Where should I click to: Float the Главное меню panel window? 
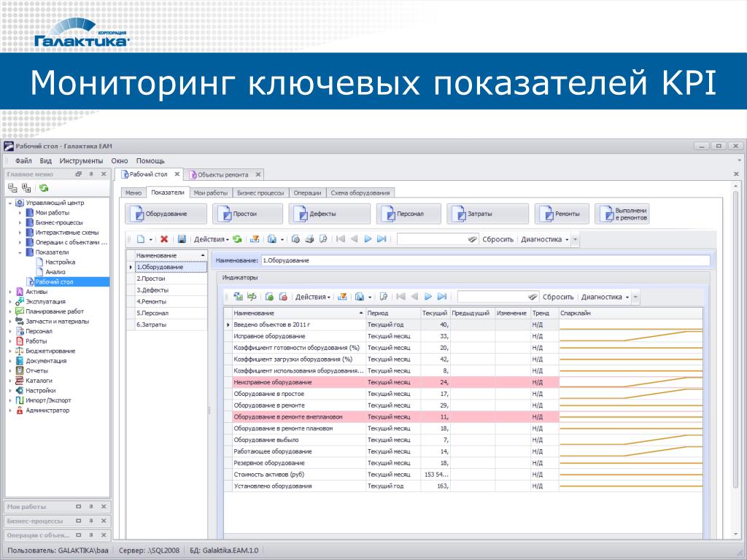(79, 174)
